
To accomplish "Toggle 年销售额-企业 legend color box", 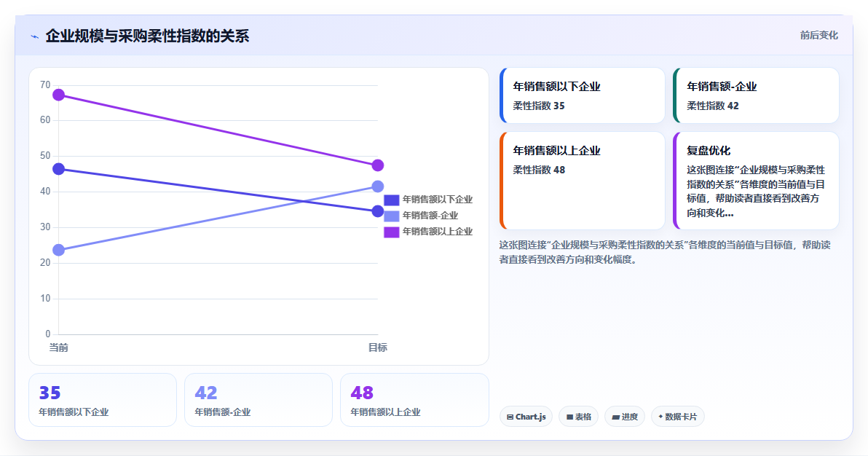I will click(391, 216).
